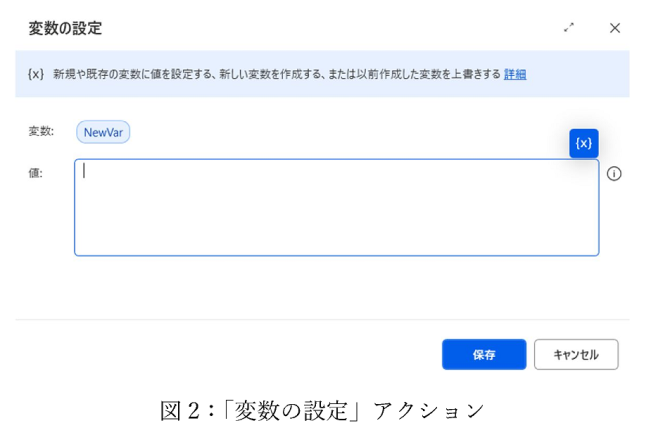Viewport: 670px width, 428px height.
Task: Close the 変数の設定 dialog
Action: (615, 28)
